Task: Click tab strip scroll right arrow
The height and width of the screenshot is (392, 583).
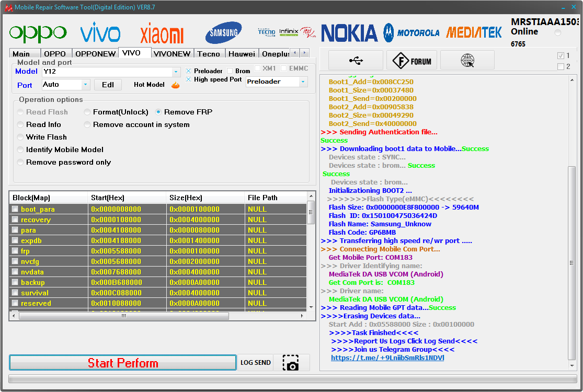Action: [304, 53]
